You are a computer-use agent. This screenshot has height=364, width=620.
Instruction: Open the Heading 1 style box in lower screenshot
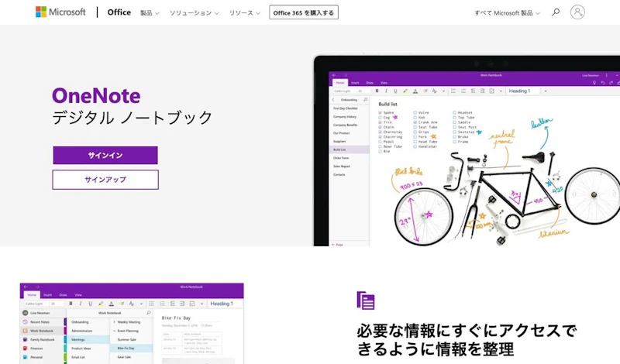tap(224, 304)
